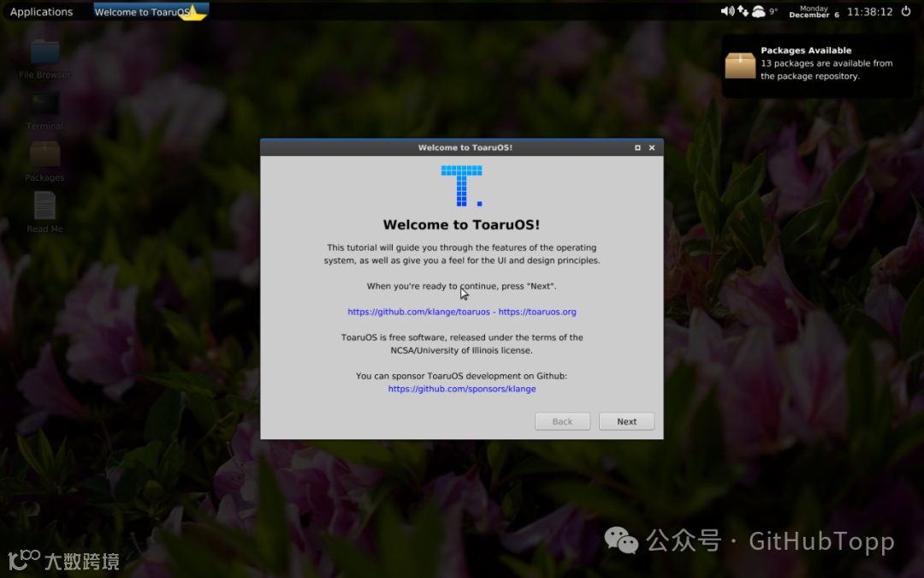
Task: Click the Welcome to ToaruOS! heading
Action: click(x=461, y=224)
